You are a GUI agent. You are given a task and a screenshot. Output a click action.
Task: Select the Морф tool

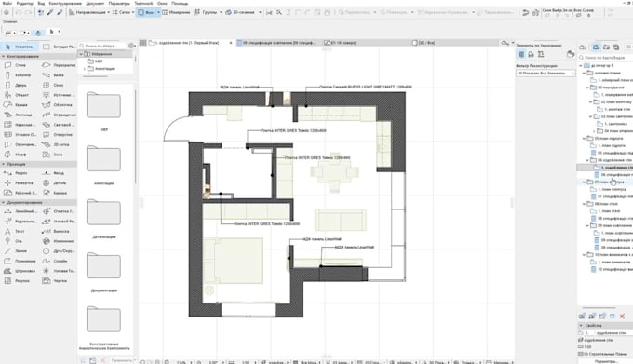point(16,155)
